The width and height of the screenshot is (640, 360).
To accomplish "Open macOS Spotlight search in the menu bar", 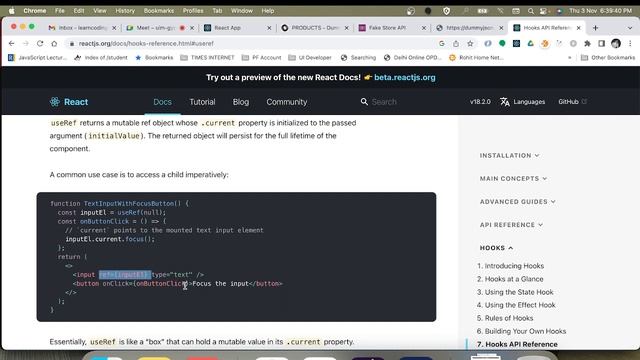I will [x=530, y=11].
